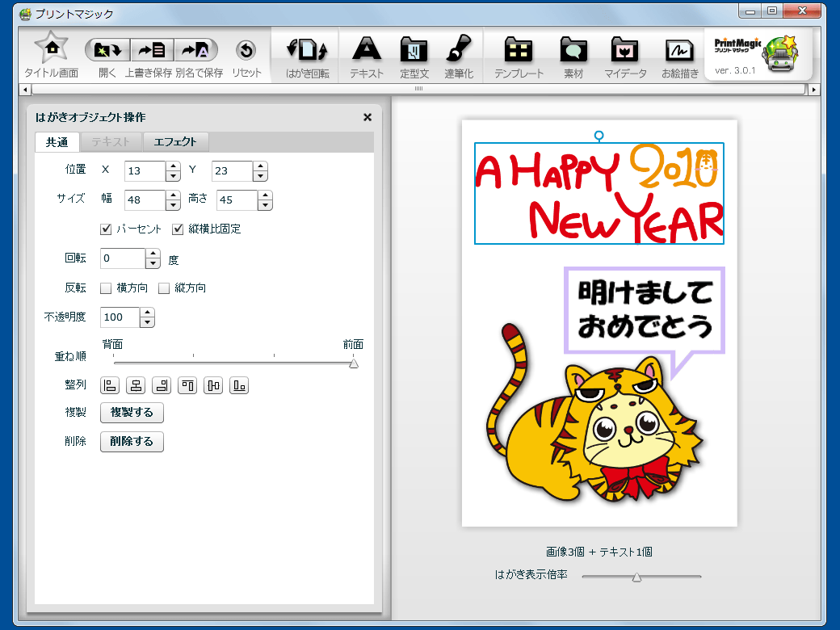The image size is (840, 630).
Task: Select the 共通 tab
Action: tap(57, 142)
